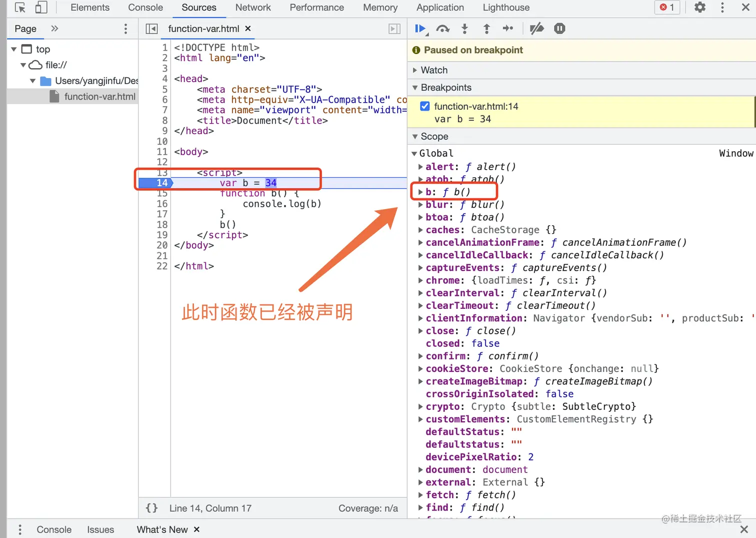This screenshot has width=756, height=538.
Task: Pretty print the source with braces icon
Action: (x=151, y=508)
